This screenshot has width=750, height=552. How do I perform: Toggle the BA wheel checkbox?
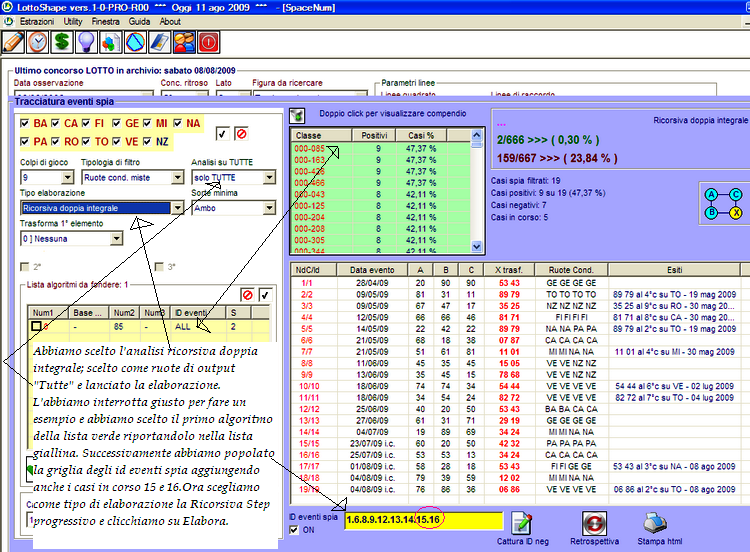click(x=25, y=123)
